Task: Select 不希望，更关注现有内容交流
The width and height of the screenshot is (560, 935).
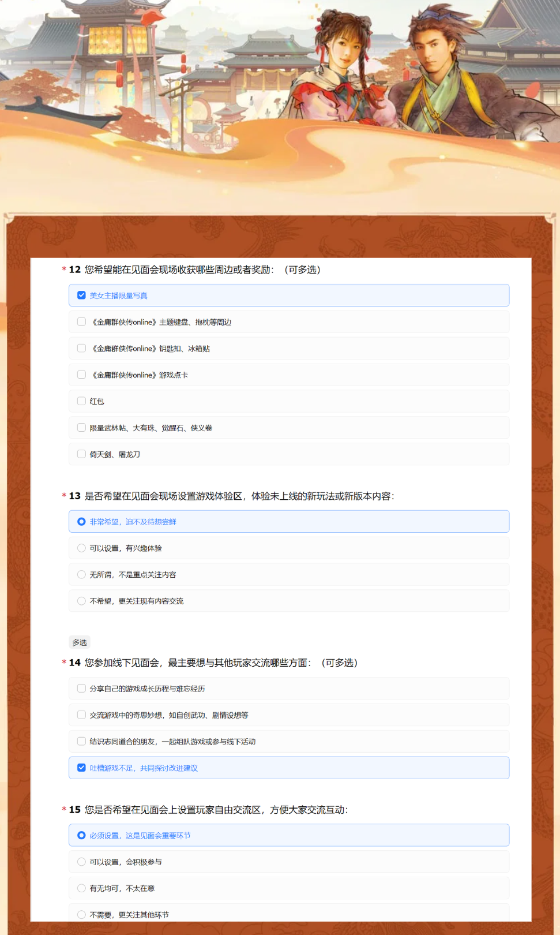Action: (289, 601)
